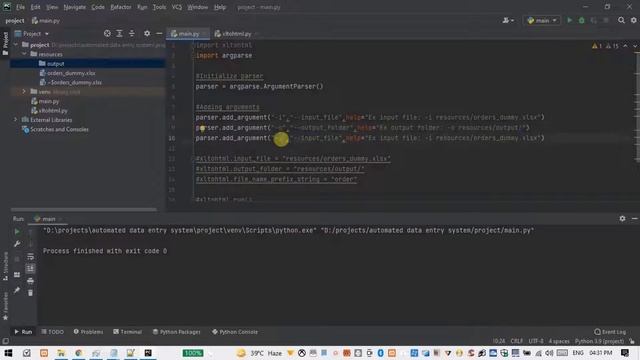Expand the venv folder
The image size is (640, 360).
(x=24, y=91)
